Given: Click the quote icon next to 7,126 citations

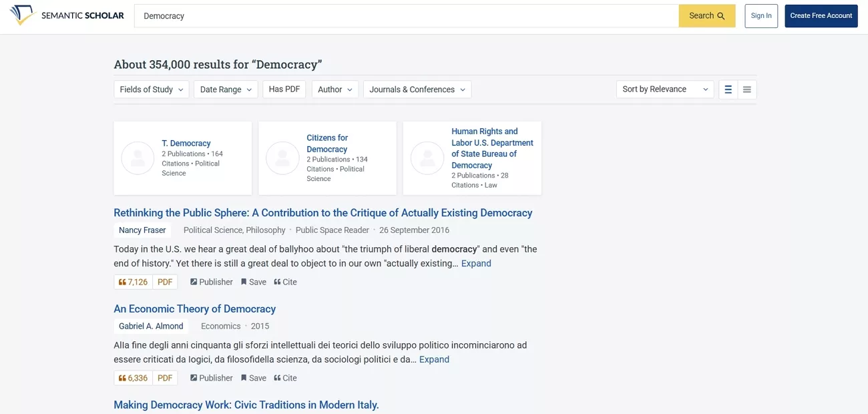Looking at the screenshot, I should (x=122, y=281).
